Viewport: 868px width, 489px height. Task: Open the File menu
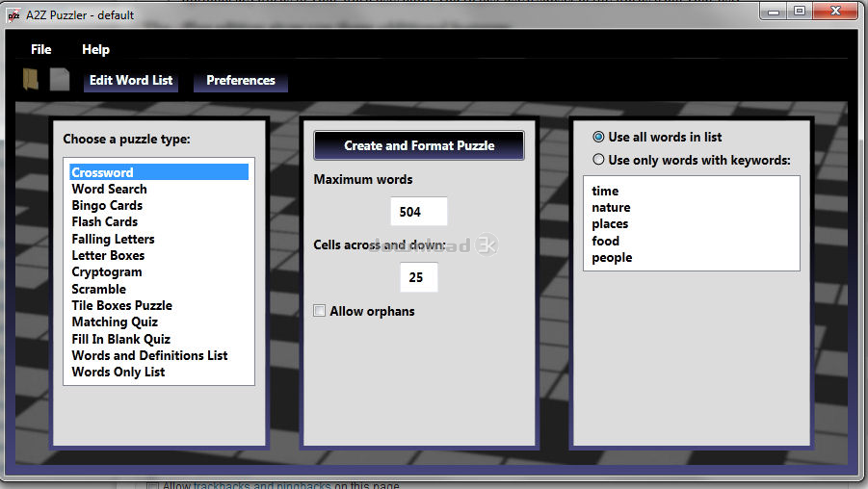[x=41, y=49]
